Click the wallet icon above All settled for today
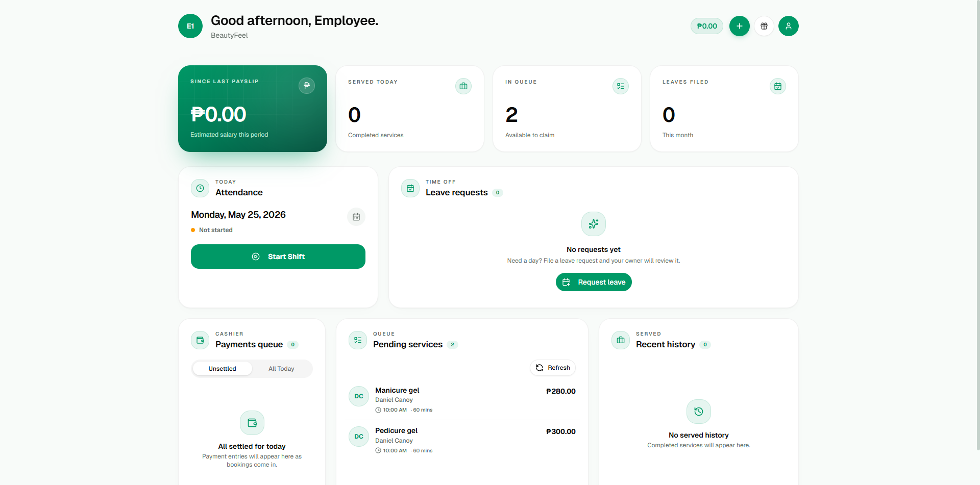The width and height of the screenshot is (980, 485). click(x=252, y=423)
